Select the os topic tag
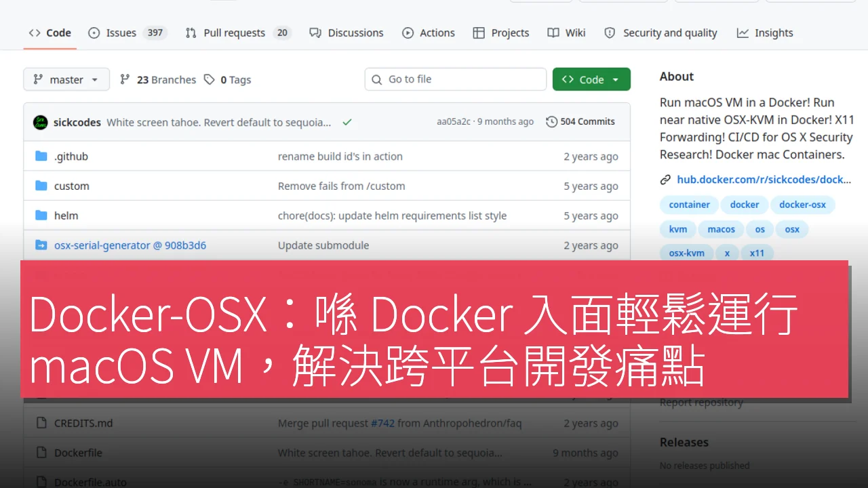Screen dimensions: 868x488 tap(760, 229)
